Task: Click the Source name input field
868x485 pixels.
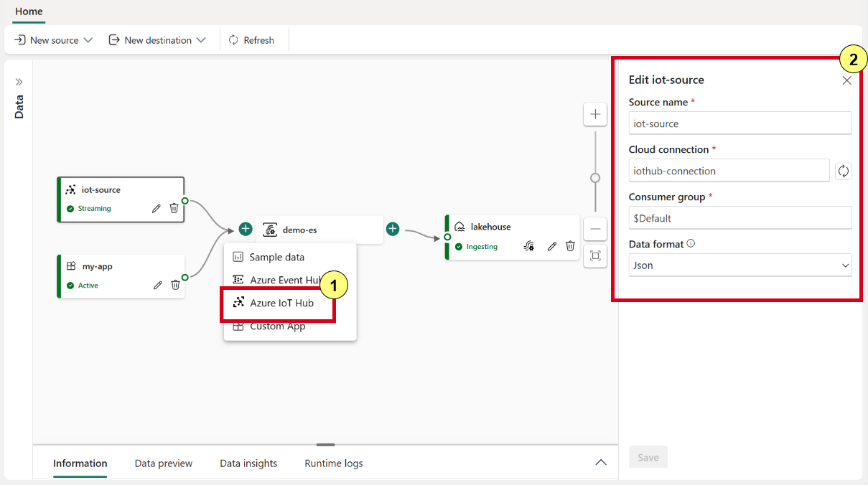Action: pyautogui.click(x=740, y=123)
